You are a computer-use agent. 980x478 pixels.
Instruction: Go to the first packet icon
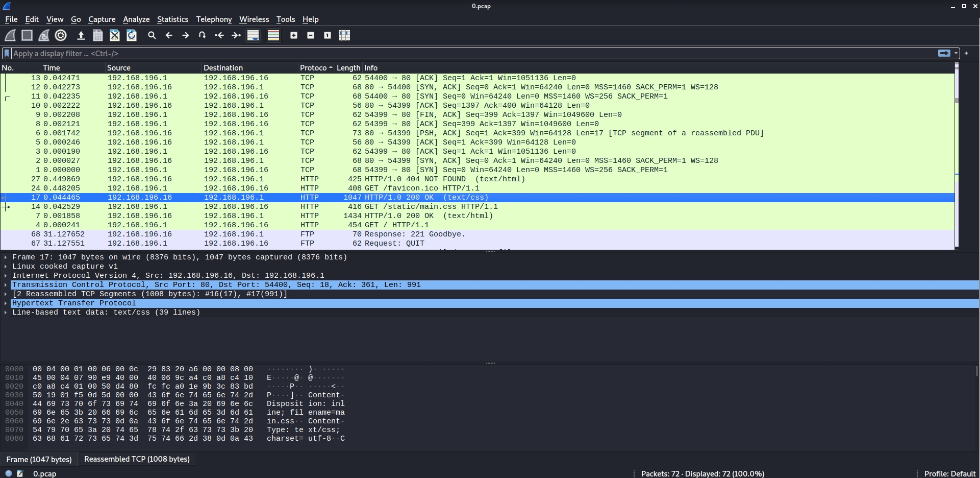[219, 35]
